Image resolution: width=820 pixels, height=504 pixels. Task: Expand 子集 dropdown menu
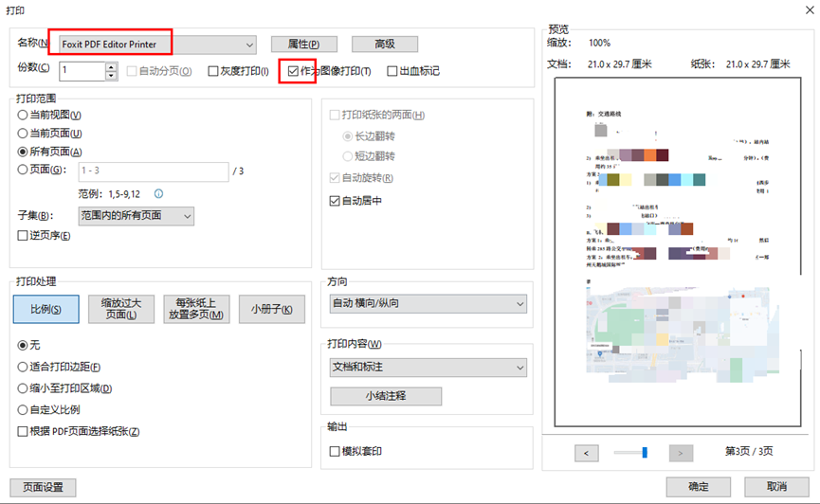[186, 216]
